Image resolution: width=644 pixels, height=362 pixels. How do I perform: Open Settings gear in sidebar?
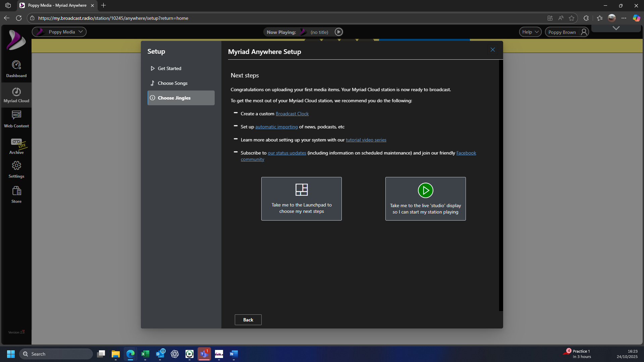tap(16, 169)
